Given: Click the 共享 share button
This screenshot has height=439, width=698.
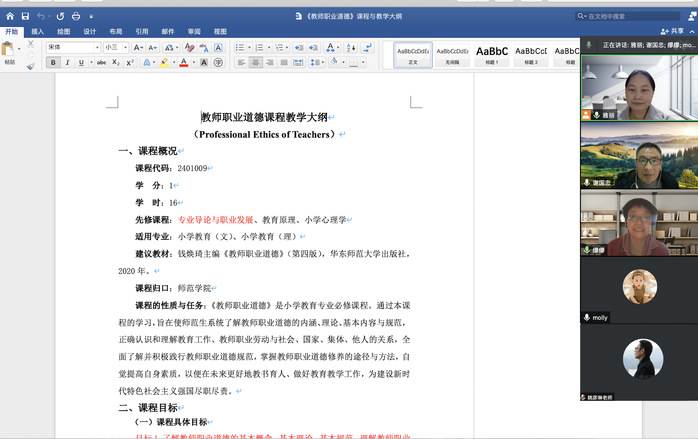Looking at the screenshot, I should (678, 31).
